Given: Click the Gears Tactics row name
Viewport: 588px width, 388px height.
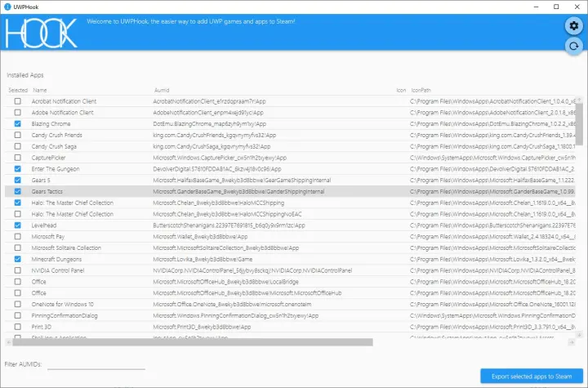Looking at the screenshot, I should (47, 191).
